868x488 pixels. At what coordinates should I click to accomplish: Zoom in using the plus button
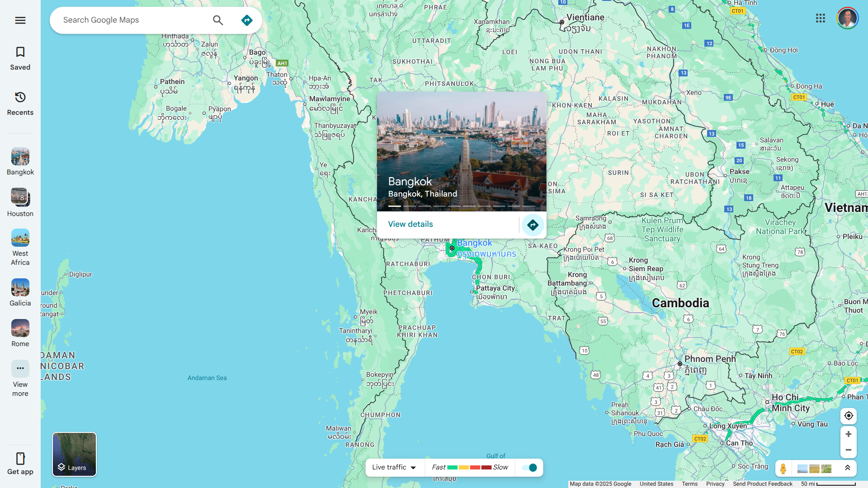tap(848, 434)
